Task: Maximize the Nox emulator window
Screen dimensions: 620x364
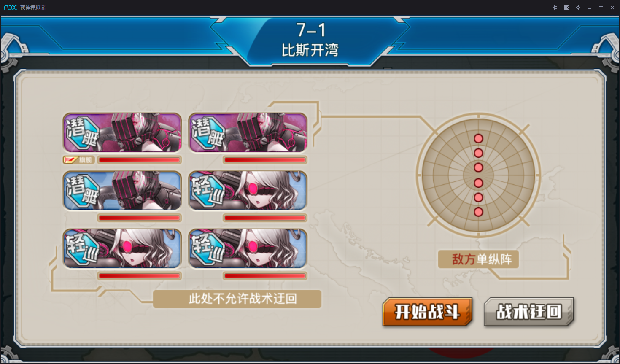Action: tap(601, 8)
